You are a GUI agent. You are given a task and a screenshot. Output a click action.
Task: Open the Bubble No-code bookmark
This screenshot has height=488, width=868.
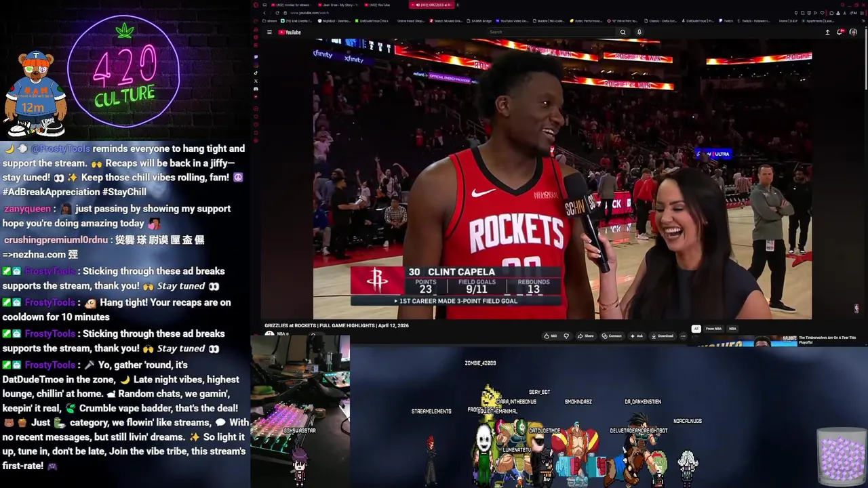pos(549,21)
